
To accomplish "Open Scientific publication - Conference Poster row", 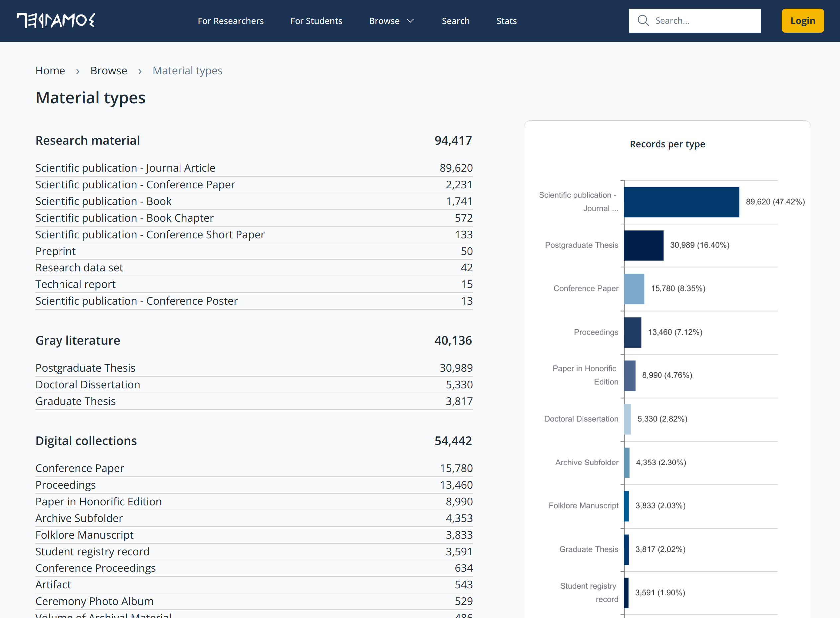I will point(254,301).
